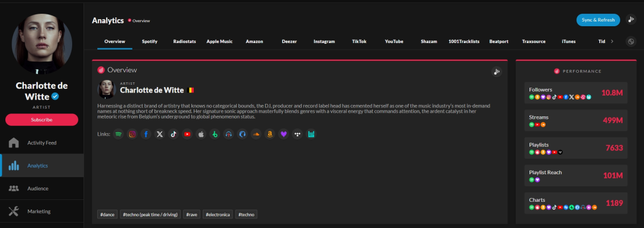Open the YouTube link icon
Image resolution: width=644 pixels, height=228 pixels.
coord(187,134)
